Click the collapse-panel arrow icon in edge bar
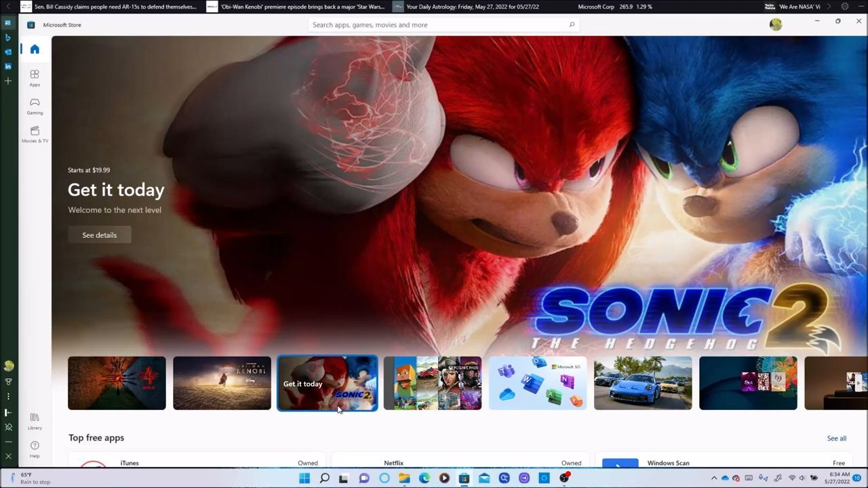 [8, 412]
